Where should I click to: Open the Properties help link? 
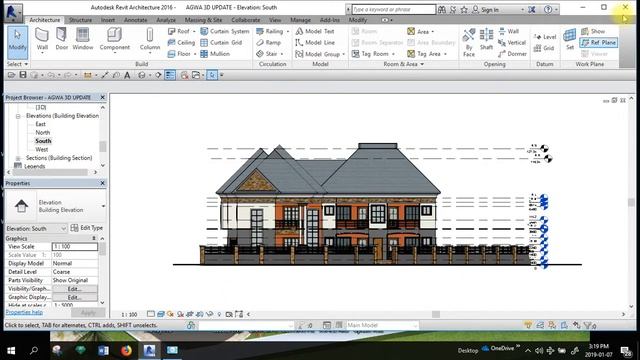[24, 312]
